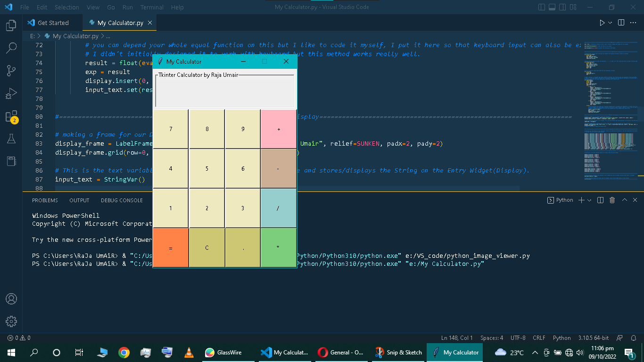Open Source Control view
This screenshot has width=644, height=362.
click(x=11, y=71)
